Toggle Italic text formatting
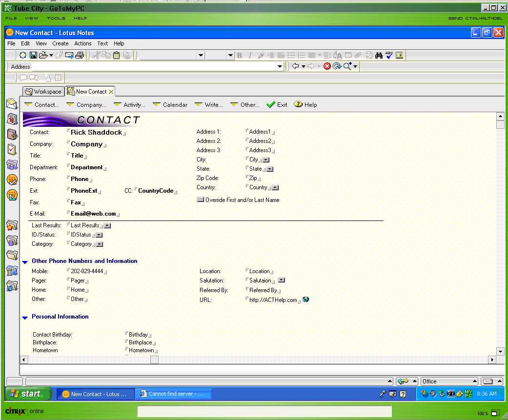508x420 pixels. point(250,56)
